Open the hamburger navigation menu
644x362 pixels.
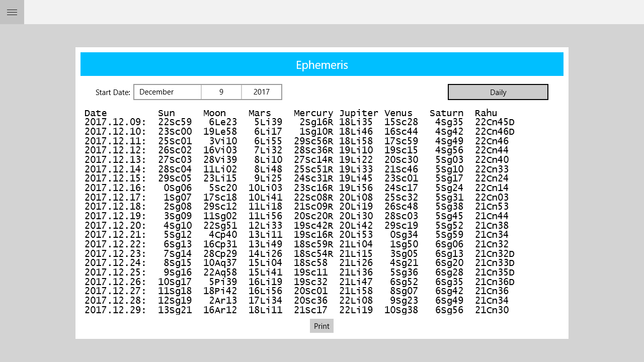[x=12, y=12]
